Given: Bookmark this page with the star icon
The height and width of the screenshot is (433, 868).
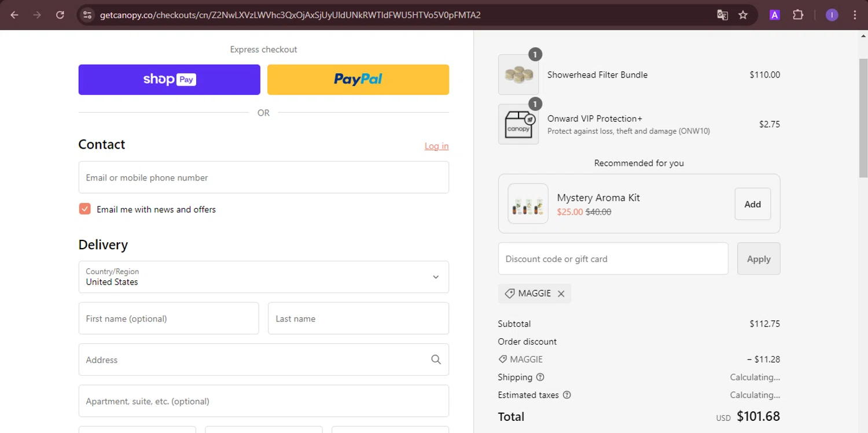Looking at the screenshot, I should 743,15.
